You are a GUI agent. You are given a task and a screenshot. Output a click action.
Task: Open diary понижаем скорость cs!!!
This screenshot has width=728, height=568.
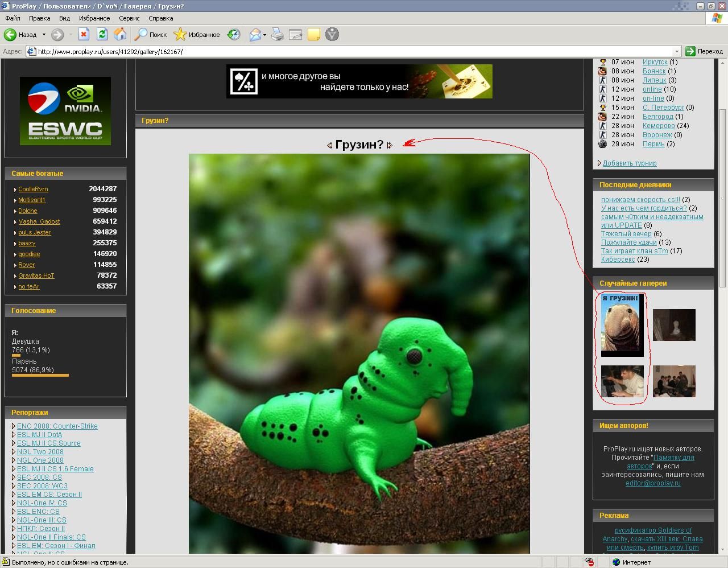[x=640, y=200]
